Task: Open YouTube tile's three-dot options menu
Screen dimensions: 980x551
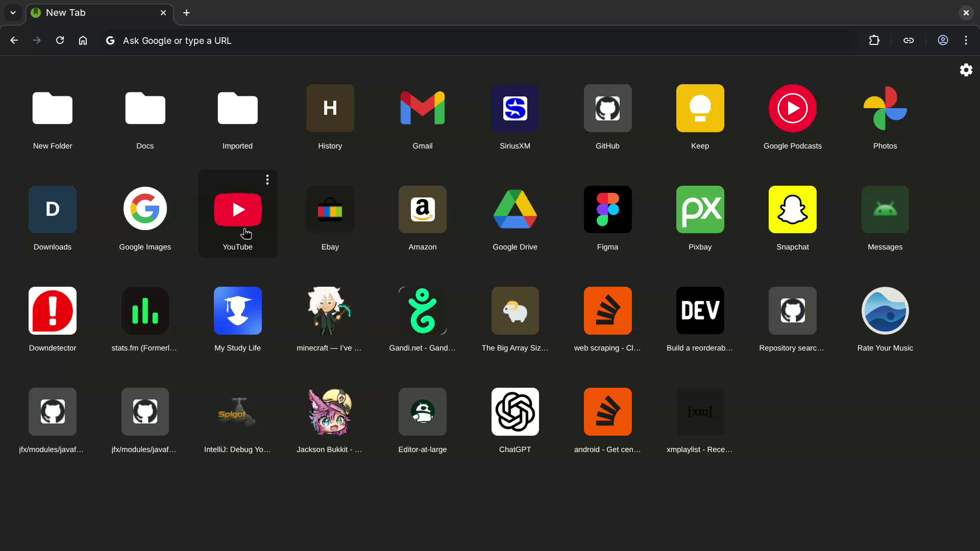Action: [267, 180]
